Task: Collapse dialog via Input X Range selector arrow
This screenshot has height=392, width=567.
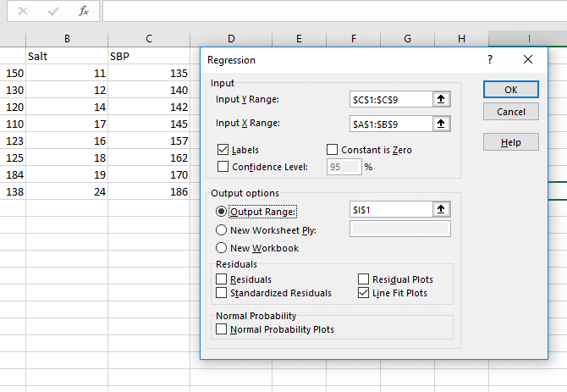Action: tap(441, 124)
